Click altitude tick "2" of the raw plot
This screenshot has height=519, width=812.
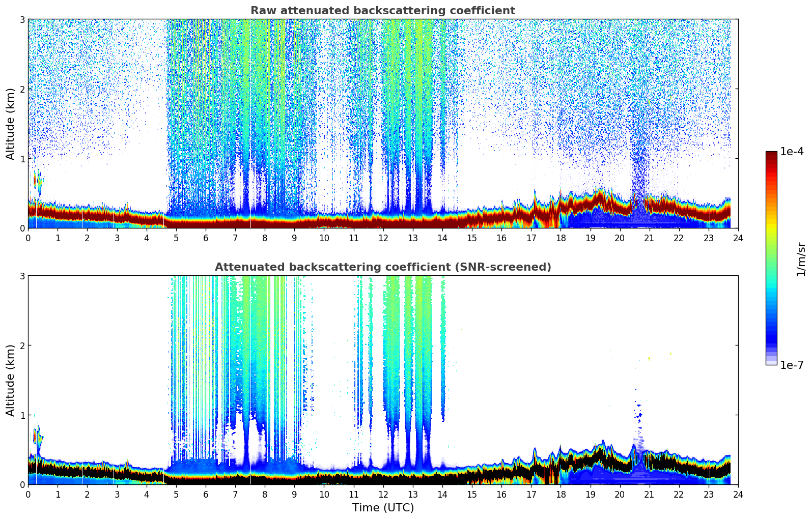pos(22,89)
